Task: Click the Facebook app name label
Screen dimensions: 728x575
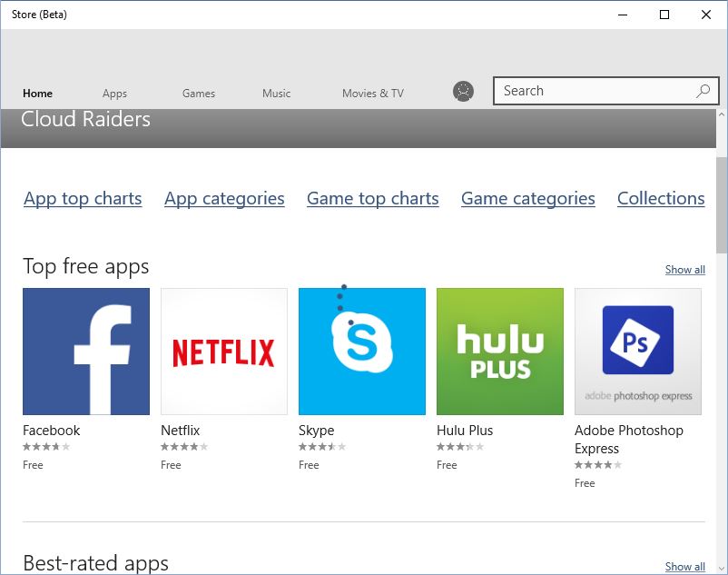Action: [51, 431]
